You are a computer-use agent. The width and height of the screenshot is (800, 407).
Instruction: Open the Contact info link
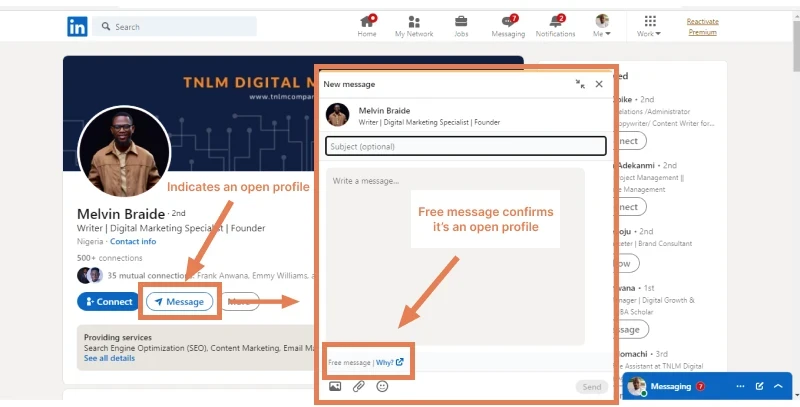(x=133, y=241)
